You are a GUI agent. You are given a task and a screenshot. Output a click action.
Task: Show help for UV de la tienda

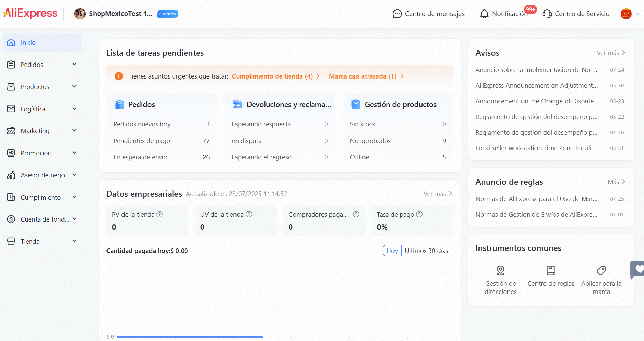[249, 214]
